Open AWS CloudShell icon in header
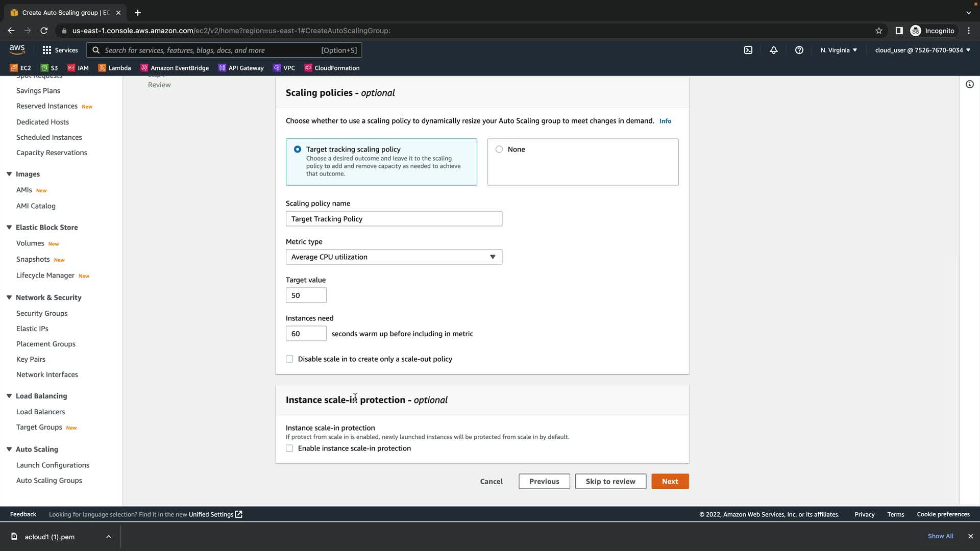The image size is (980, 551). (x=748, y=50)
